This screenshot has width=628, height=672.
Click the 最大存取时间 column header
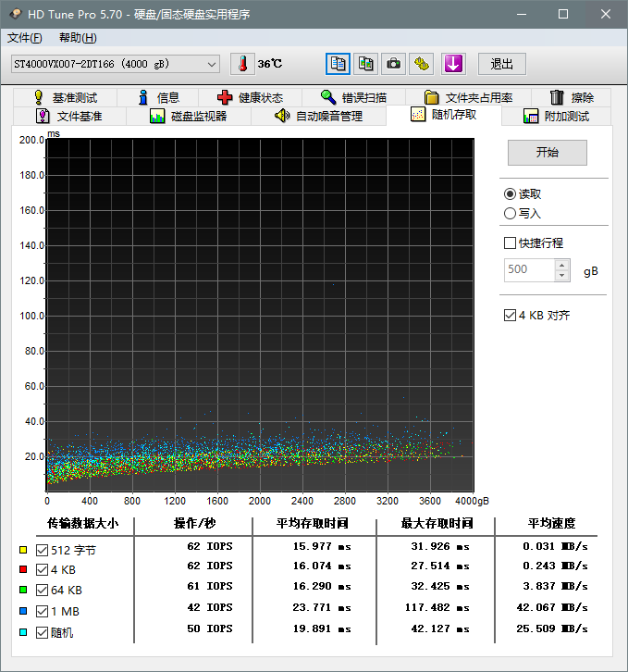tap(437, 523)
